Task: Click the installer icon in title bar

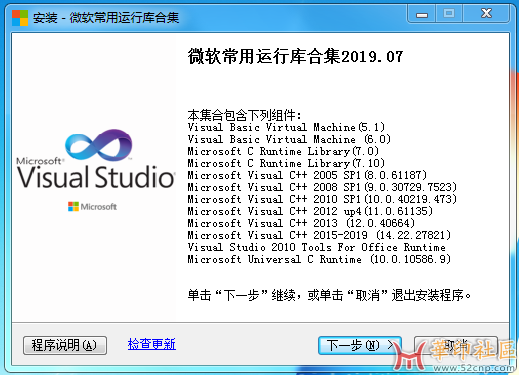Action: click(20, 18)
